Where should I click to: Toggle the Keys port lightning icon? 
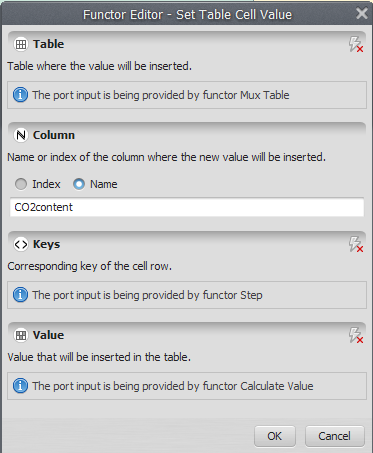tap(356, 244)
